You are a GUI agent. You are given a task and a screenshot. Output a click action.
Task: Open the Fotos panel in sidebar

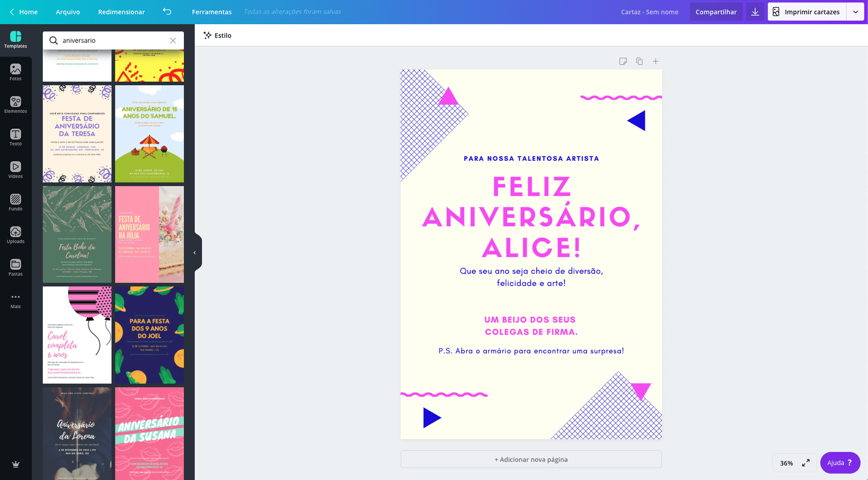click(x=15, y=72)
